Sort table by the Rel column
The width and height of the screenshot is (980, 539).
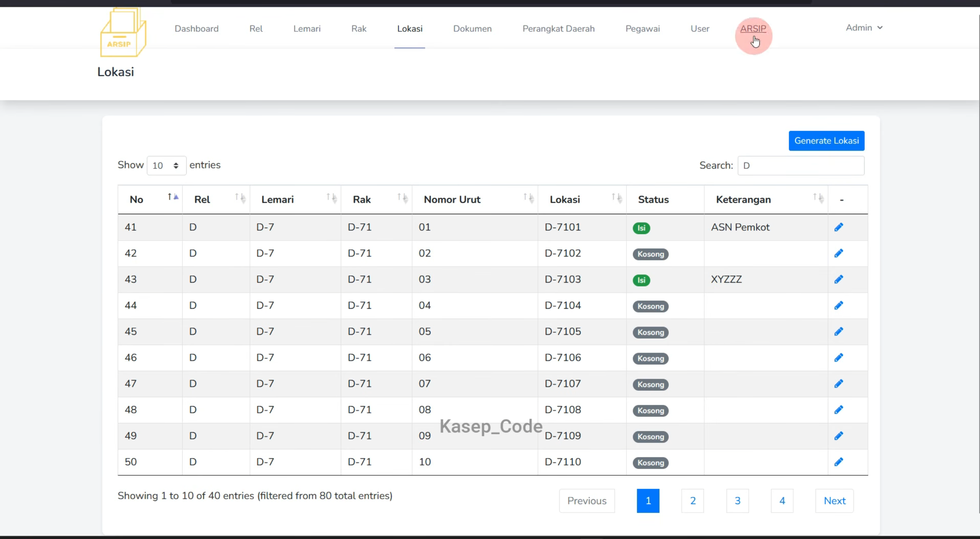[x=216, y=200]
